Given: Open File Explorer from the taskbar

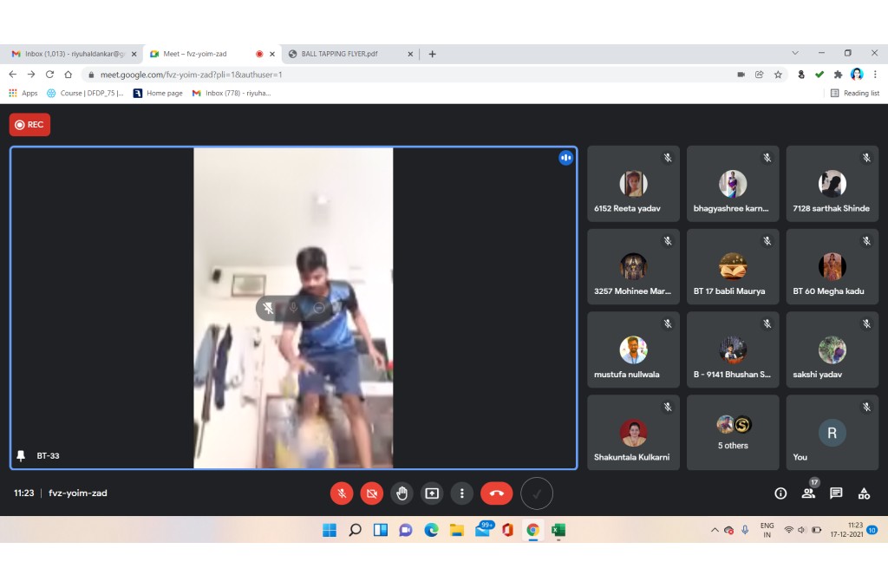Looking at the screenshot, I should 457,530.
